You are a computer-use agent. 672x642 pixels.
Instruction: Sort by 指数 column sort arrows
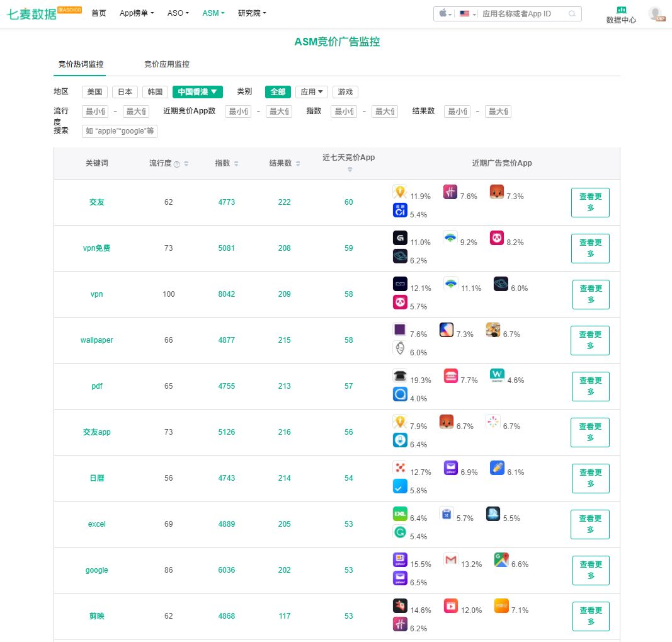[x=236, y=164]
